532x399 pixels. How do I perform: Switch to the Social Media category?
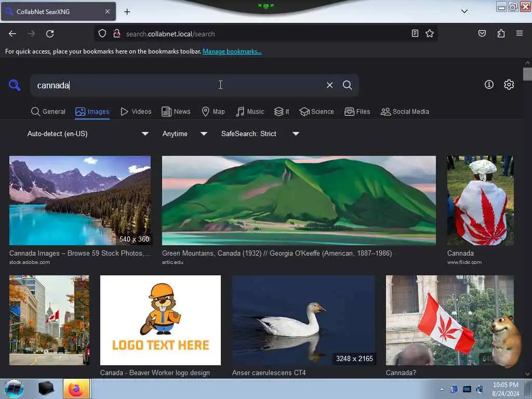tap(405, 111)
